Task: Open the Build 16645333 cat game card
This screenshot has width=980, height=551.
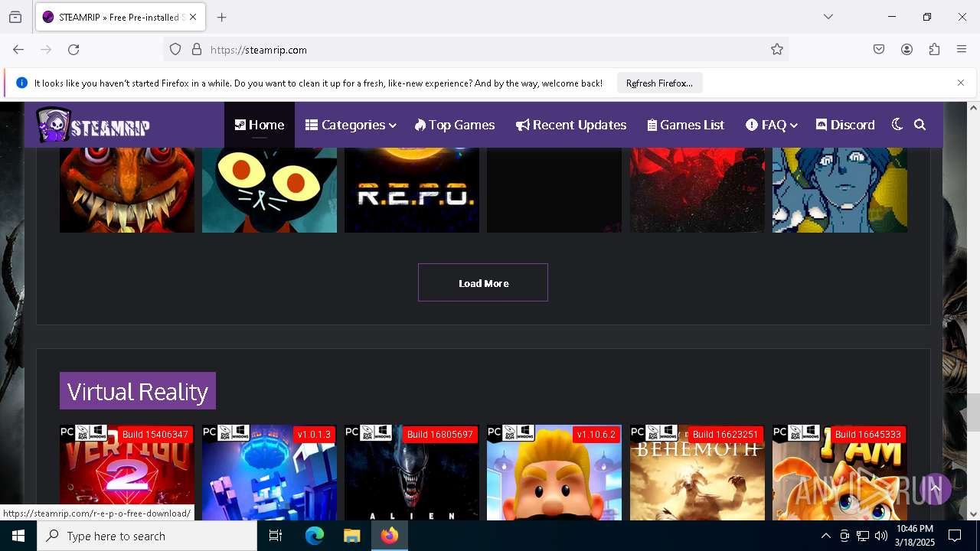Action: click(x=840, y=472)
